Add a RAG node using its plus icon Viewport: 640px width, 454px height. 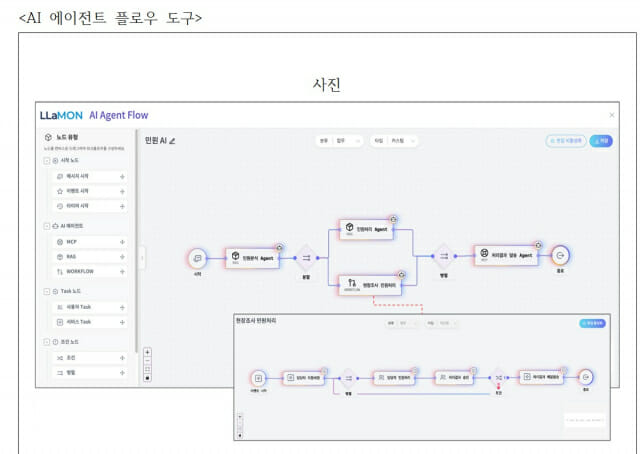click(122, 257)
